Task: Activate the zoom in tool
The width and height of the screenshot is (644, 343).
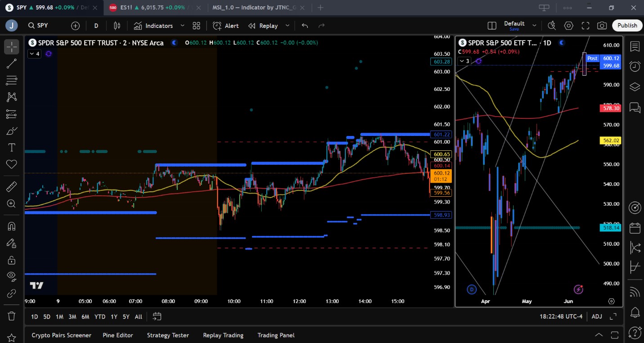Action: click(12, 203)
